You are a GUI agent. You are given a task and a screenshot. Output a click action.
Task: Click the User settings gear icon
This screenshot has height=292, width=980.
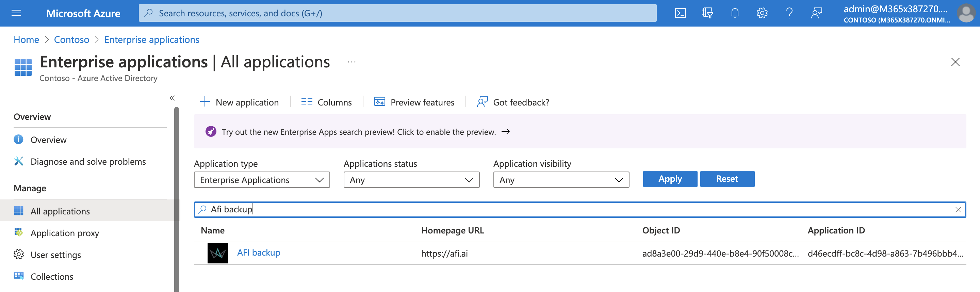click(18, 254)
